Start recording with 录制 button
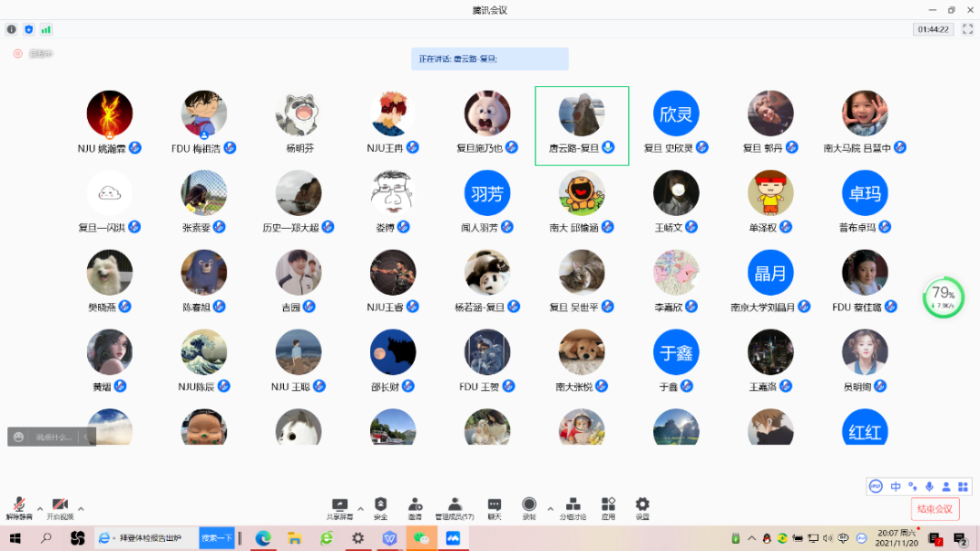The image size is (980, 551). pyautogui.click(x=529, y=507)
